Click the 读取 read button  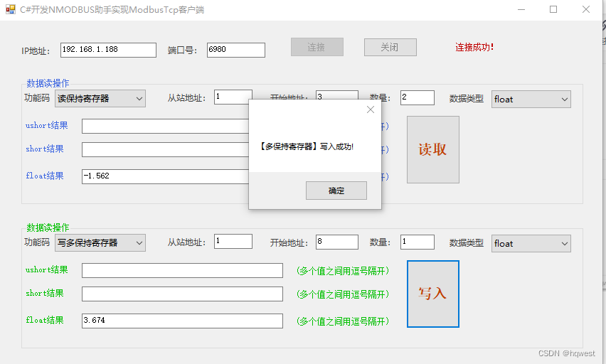(433, 149)
